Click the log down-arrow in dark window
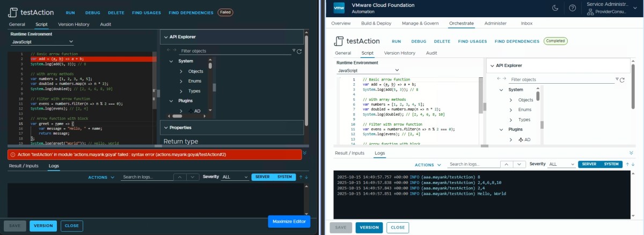Image resolution: width=644 pixels, height=235 pixels. pos(306,177)
